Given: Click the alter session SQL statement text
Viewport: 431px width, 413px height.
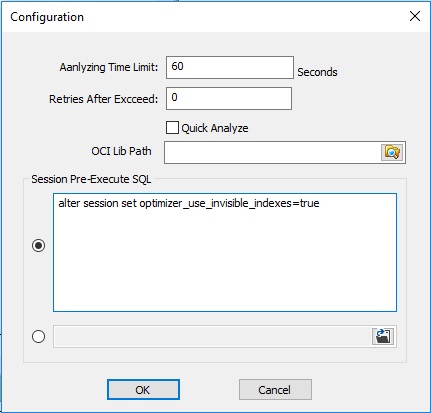Looking at the screenshot, I should tap(189, 203).
